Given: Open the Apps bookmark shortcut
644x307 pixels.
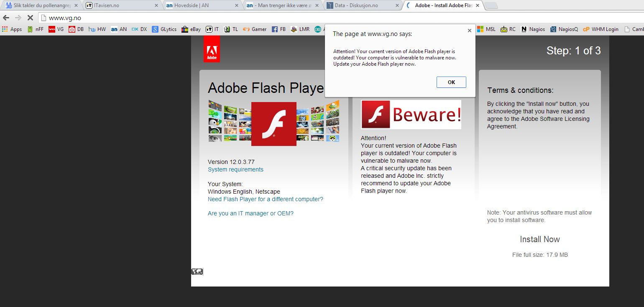Looking at the screenshot, I should [12, 29].
